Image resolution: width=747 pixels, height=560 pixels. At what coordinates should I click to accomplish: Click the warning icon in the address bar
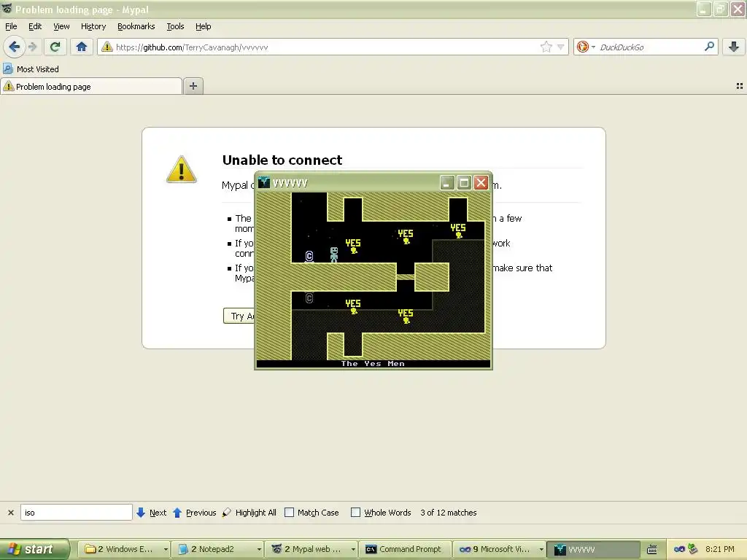[x=107, y=47]
